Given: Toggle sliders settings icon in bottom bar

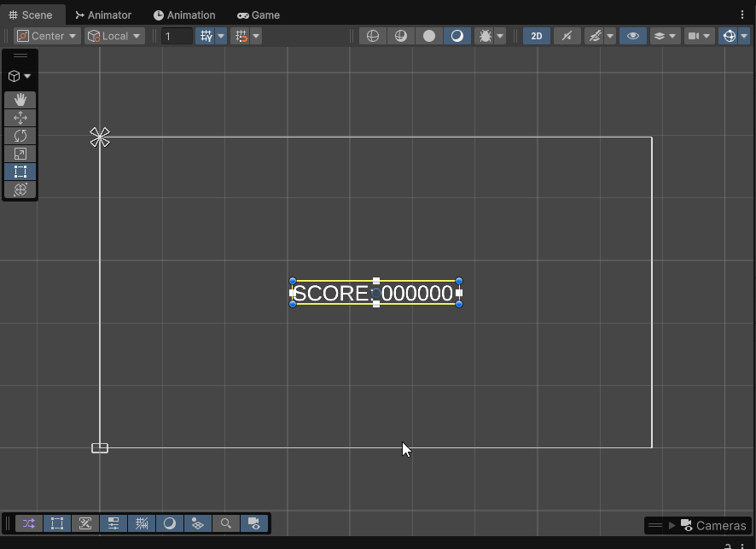Looking at the screenshot, I should click(113, 523).
